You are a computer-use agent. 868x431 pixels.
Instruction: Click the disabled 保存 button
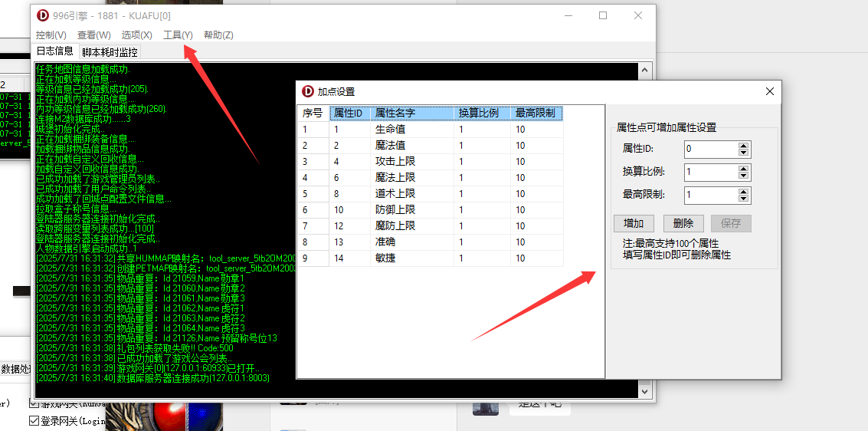732,223
